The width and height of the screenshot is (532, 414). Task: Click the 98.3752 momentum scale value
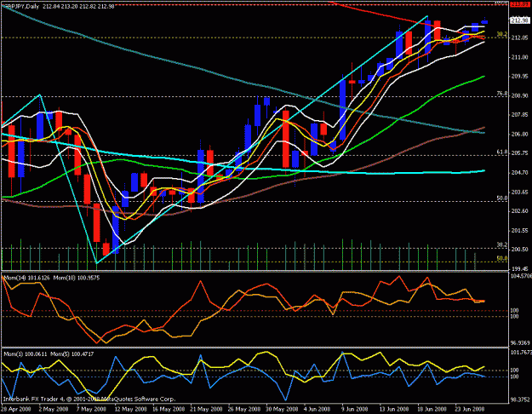519,400
